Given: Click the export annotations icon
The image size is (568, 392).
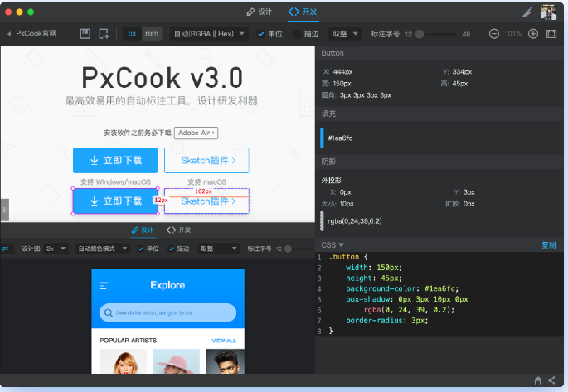Looking at the screenshot, I should coord(104,34).
